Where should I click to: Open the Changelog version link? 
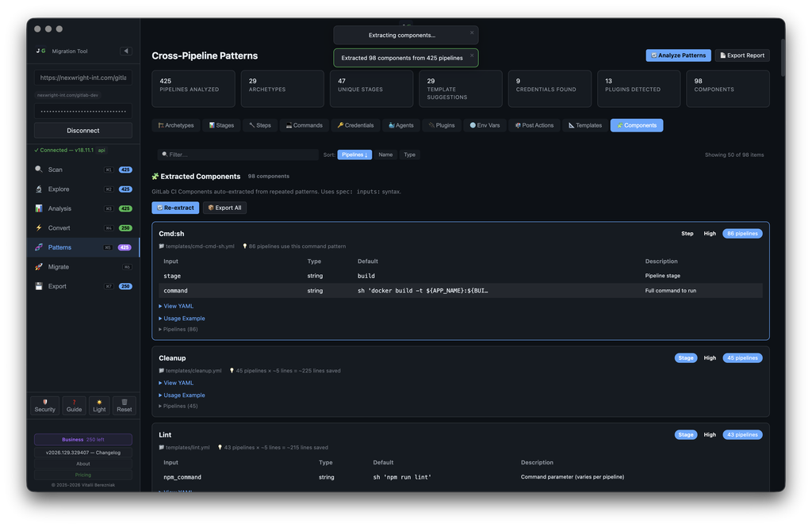click(x=82, y=453)
